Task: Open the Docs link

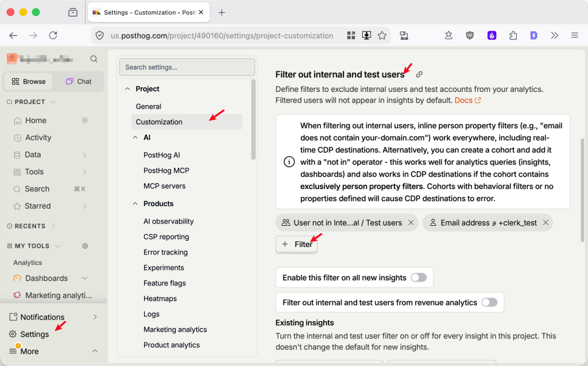Action: (x=467, y=100)
